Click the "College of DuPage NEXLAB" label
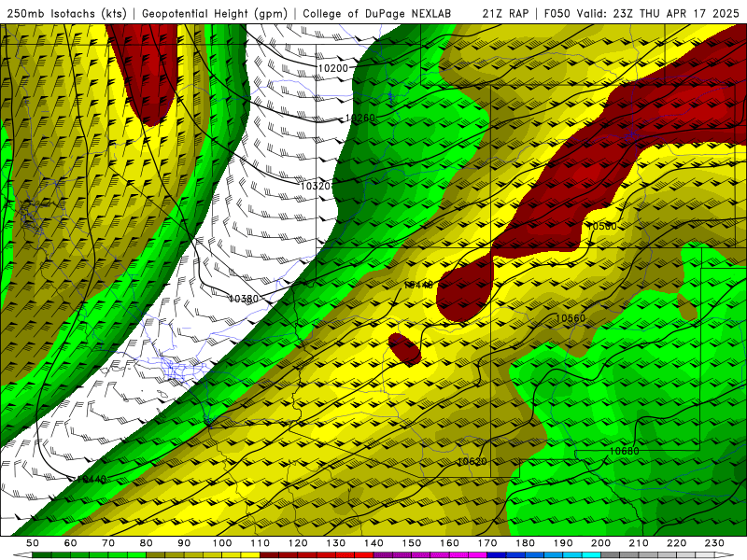This screenshot has height=560, width=747. pyautogui.click(x=376, y=13)
